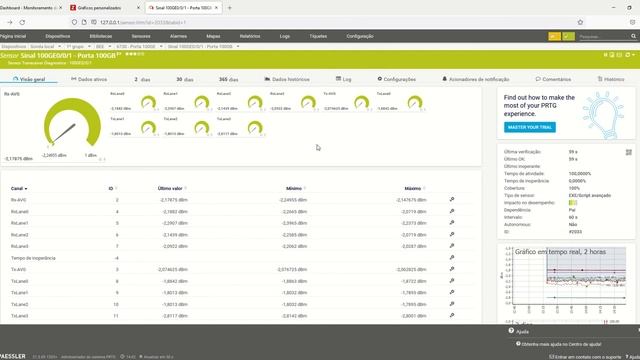Open the Alarmes menu

coord(178,36)
